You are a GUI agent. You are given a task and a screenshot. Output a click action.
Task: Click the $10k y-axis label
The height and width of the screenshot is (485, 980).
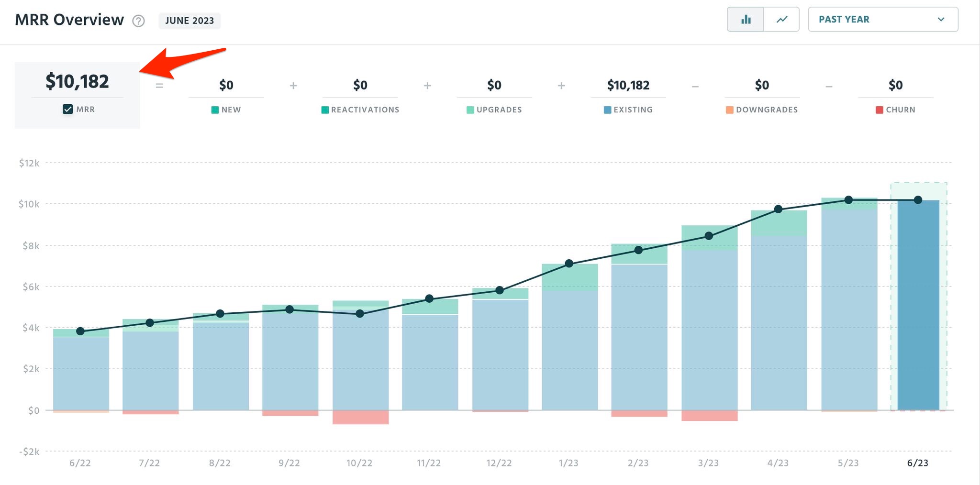click(29, 204)
